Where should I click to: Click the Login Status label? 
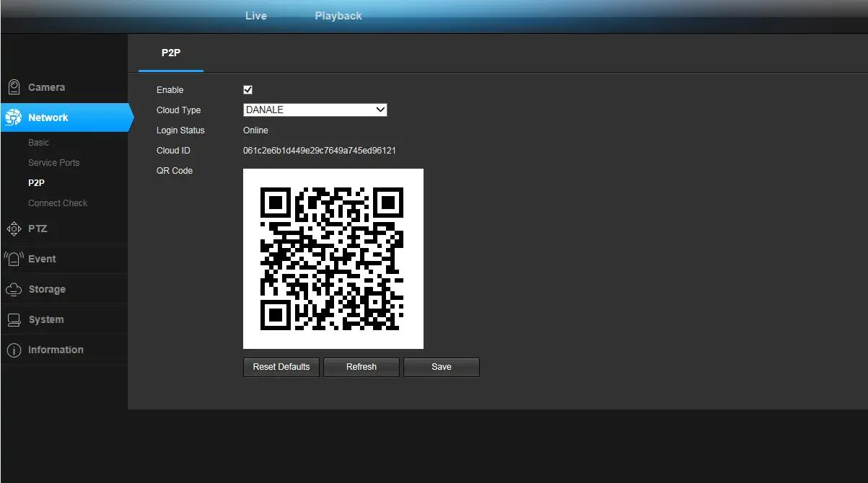click(181, 130)
